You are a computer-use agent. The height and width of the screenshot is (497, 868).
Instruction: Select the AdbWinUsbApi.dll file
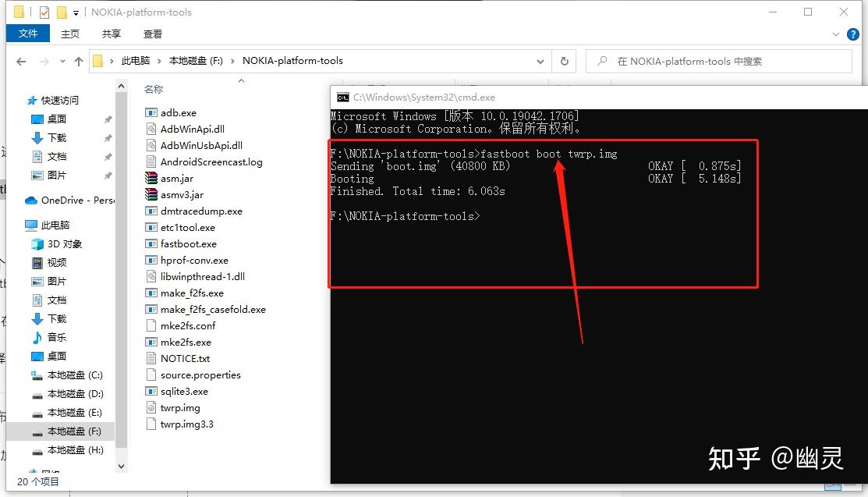(x=201, y=146)
